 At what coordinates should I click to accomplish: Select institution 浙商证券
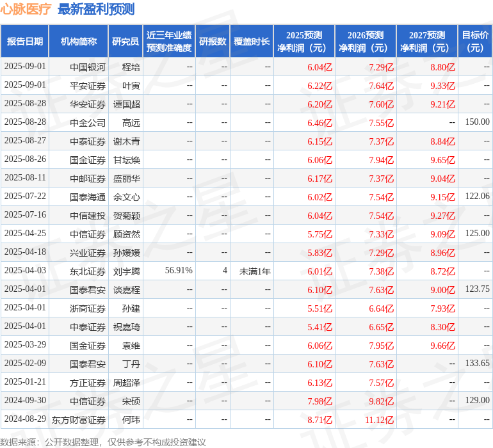point(88,308)
